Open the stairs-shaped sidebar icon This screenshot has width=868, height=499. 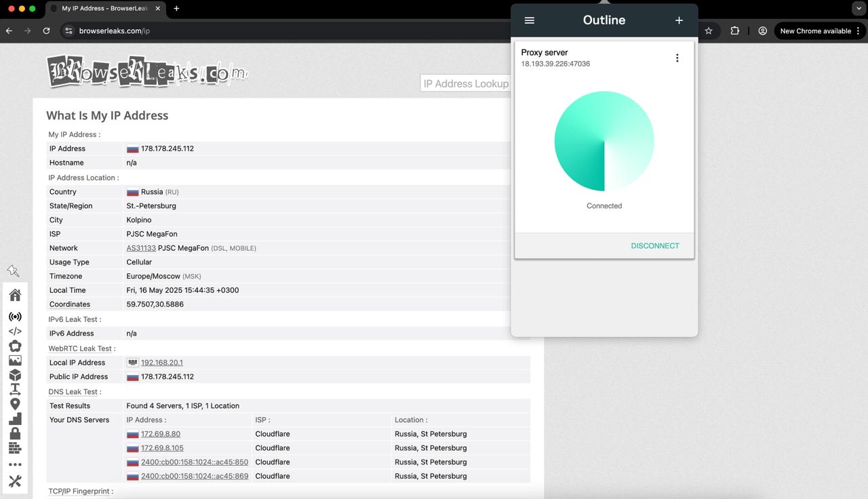coord(15,418)
